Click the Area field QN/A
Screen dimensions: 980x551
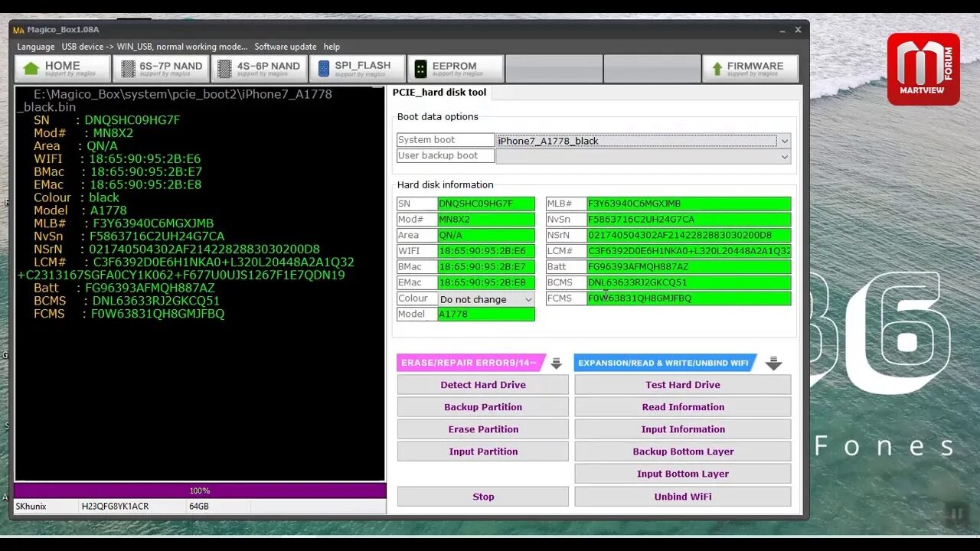(486, 235)
